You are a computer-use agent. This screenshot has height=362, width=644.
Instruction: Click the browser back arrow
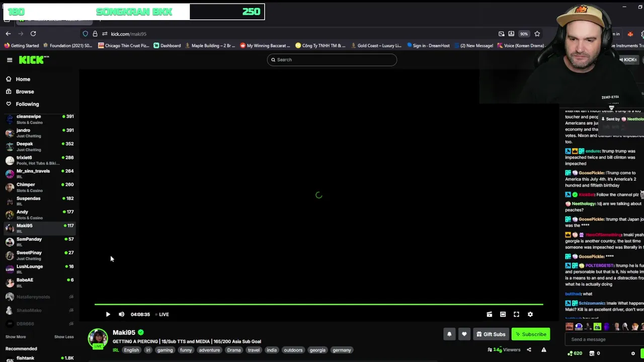pyautogui.click(x=8, y=34)
